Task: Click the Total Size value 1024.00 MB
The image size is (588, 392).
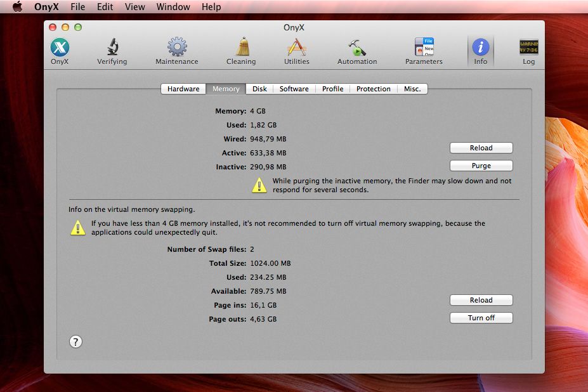Action: [270, 263]
